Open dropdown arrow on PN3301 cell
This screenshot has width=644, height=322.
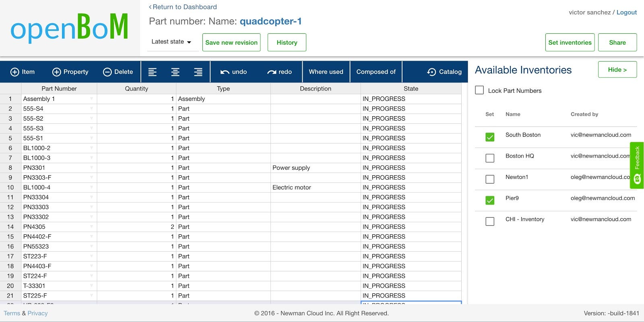point(92,168)
